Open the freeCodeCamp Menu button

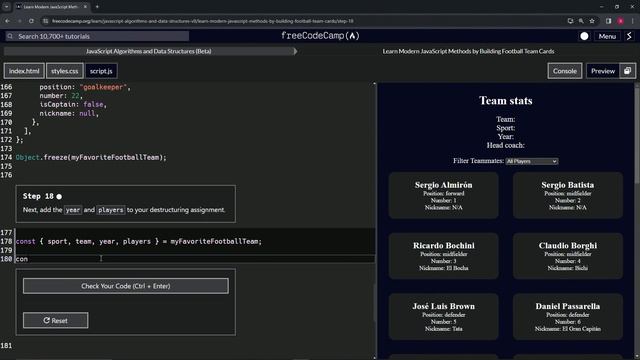pyautogui.click(x=607, y=36)
